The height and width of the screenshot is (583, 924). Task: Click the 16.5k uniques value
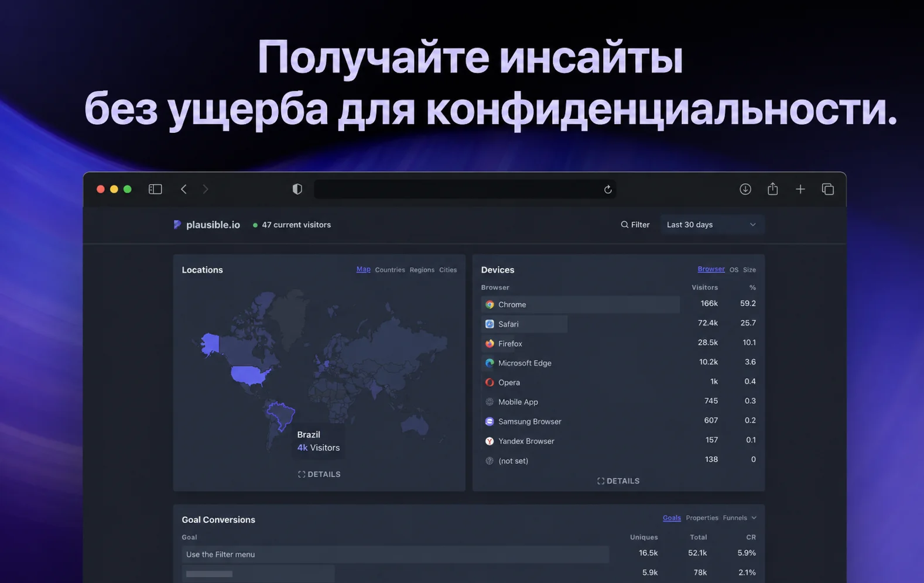(x=648, y=553)
